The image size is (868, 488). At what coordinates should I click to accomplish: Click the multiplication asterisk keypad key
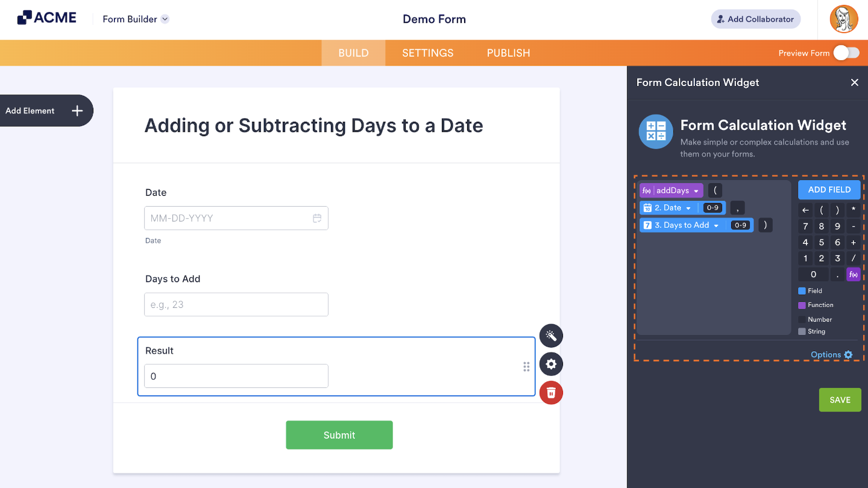pos(853,209)
